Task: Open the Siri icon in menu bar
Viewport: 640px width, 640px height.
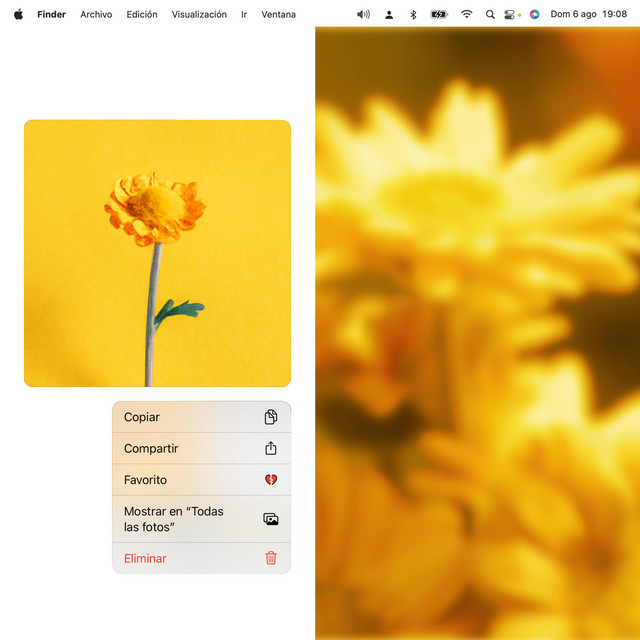Action: pyautogui.click(x=534, y=14)
